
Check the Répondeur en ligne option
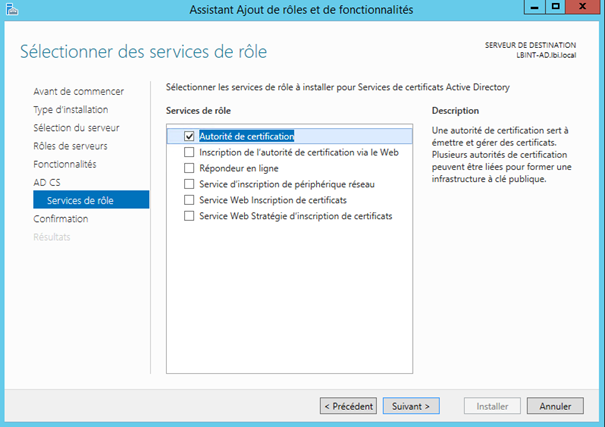[x=190, y=168]
